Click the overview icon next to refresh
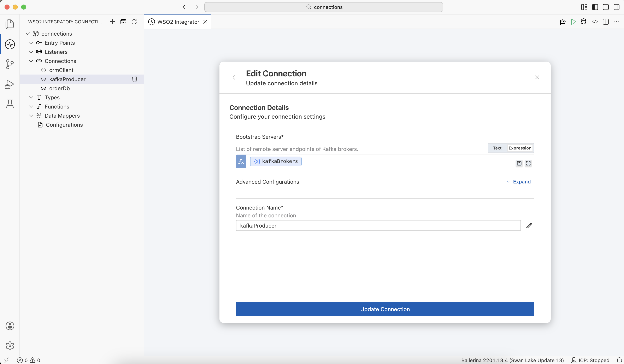 123,22
